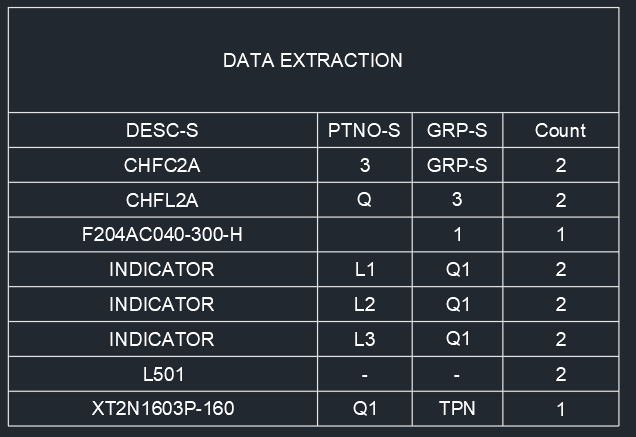
Task: Select the L501 description cell
Action: [x=163, y=374]
